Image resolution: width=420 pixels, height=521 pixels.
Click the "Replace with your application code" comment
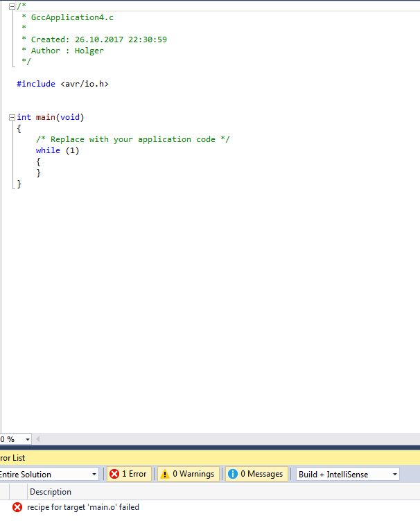[132, 139]
